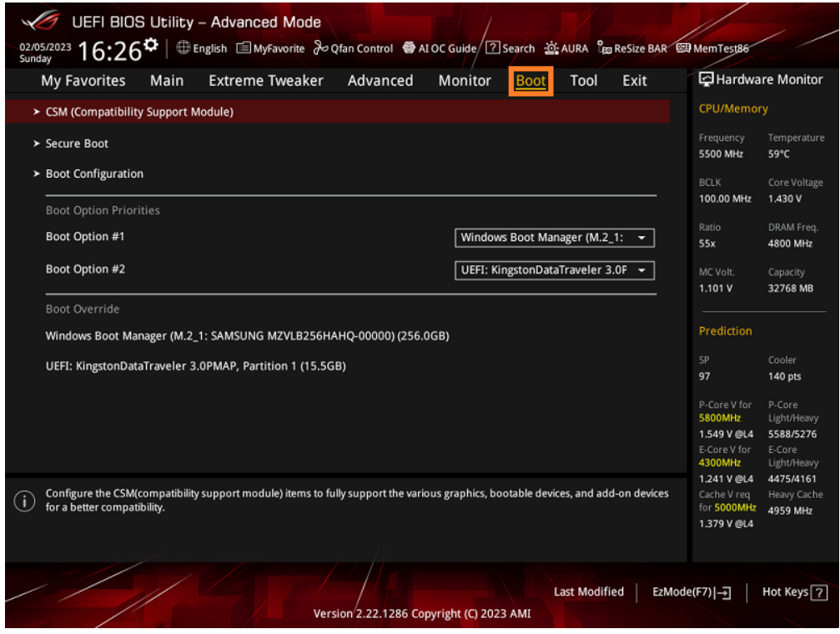Image resolution: width=840 pixels, height=634 pixels.
Task: Expand the Boot Option #2 dropdown
Action: pos(554,270)
